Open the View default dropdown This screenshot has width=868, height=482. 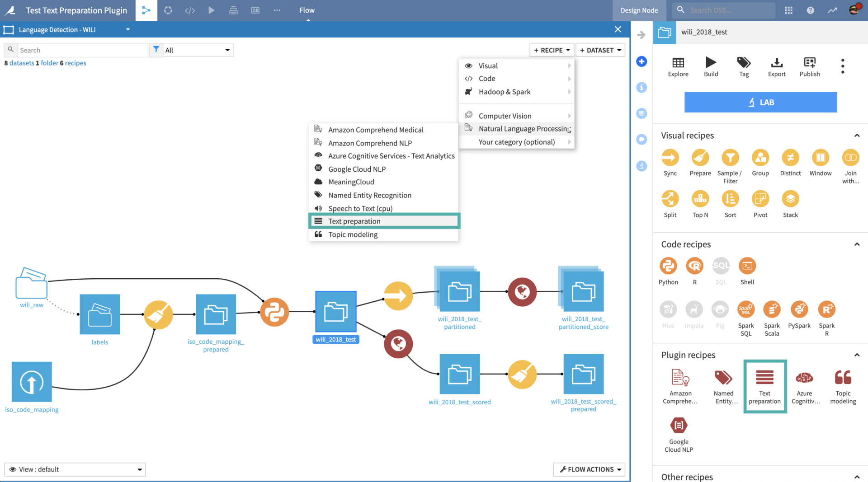pyautogui.click(x=75, y=469)
